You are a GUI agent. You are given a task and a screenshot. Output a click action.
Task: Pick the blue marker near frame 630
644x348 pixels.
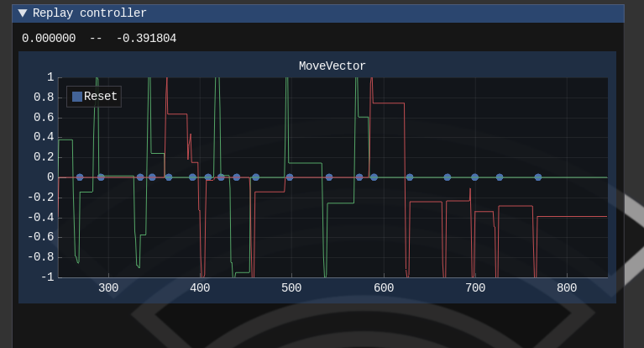tap(410, 177)
